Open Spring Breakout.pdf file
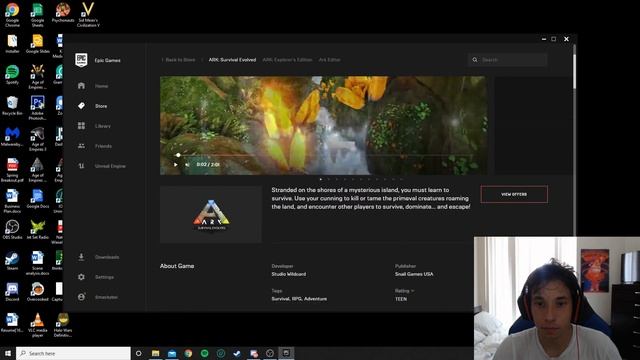This screenshot has width=640, height=360. tap(12, 170)
